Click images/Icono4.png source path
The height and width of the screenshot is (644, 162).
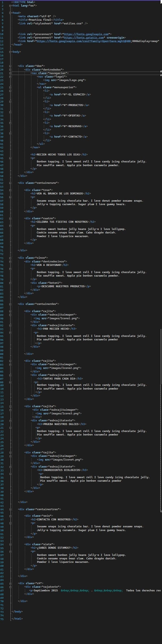coord(67,460)
